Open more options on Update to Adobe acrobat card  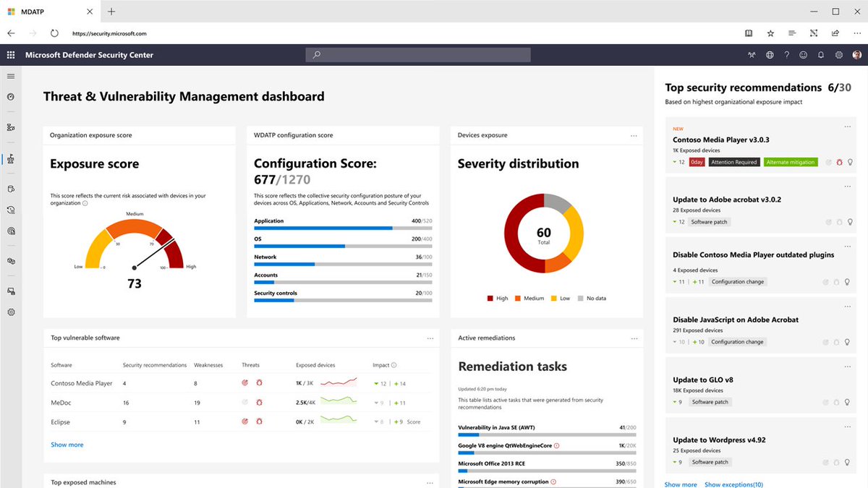tap(847, 187)
